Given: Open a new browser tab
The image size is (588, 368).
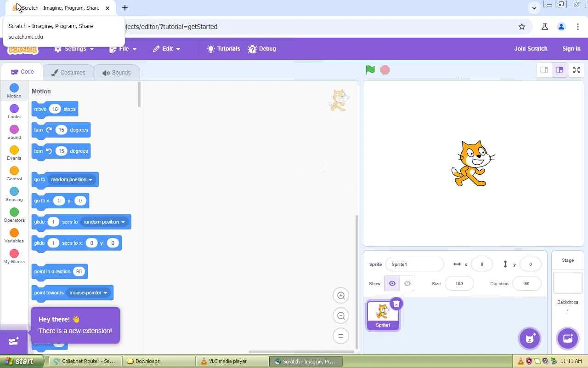Looking at the screenshot, I should point(125,8).
